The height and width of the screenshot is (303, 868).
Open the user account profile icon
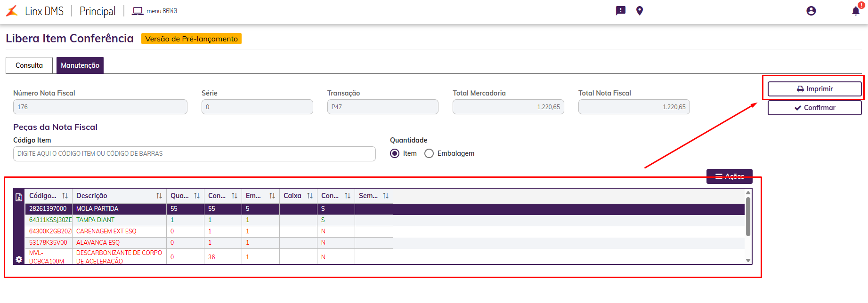(811, 11)
